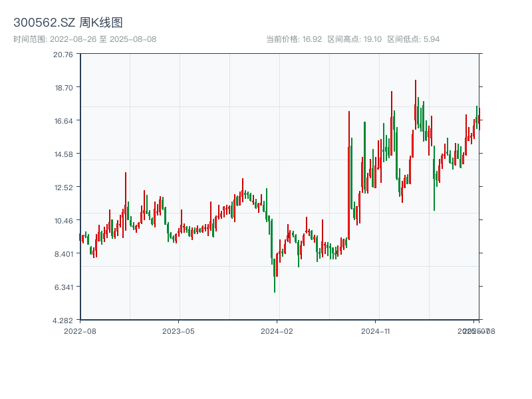Click the 区间低点 5.94 label

414,39
